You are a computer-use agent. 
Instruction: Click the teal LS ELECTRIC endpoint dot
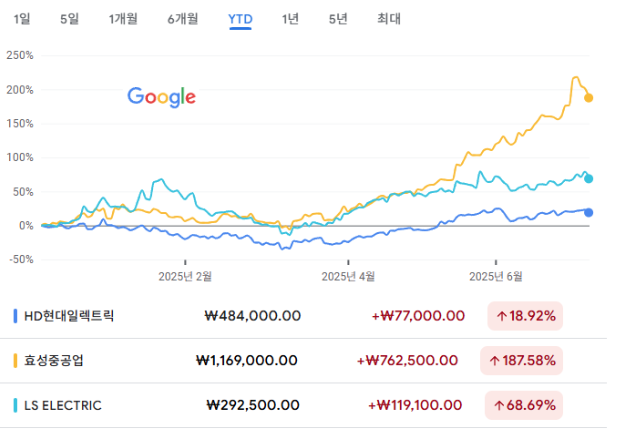tap(588, 179)
